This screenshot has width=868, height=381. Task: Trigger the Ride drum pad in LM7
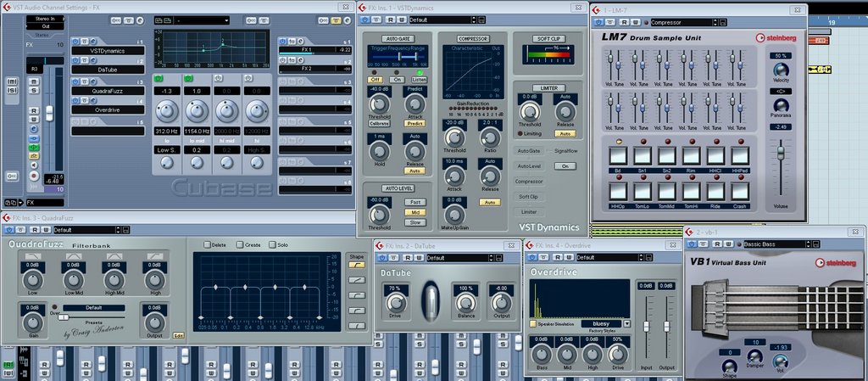coord(715,190)
